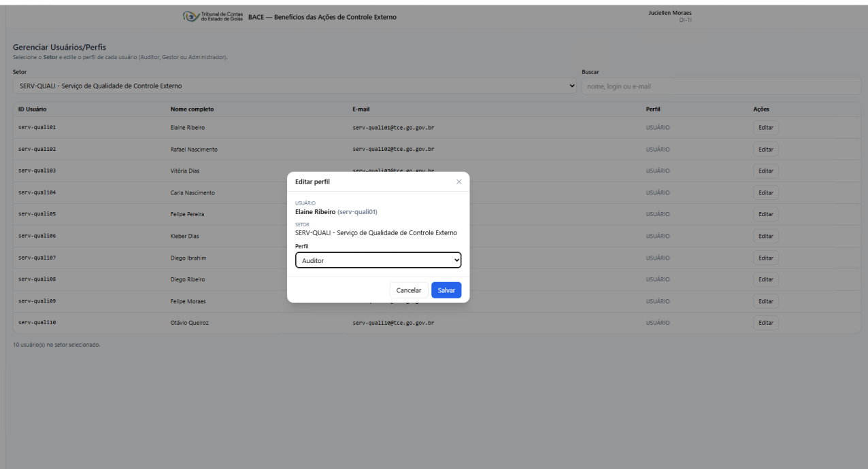Screen dimensions: 868x469
Task: Expand the Setor dropdown selector
Action: tap(294, 86)
